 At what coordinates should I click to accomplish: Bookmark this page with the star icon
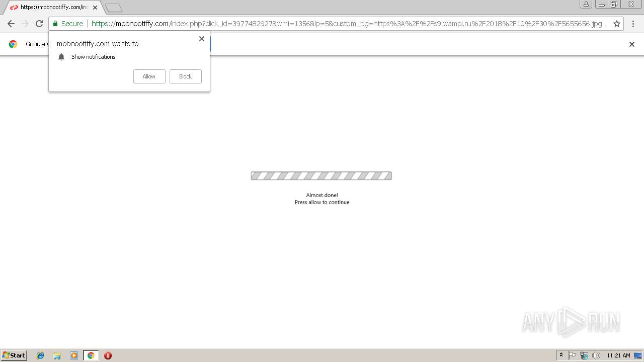point(617,24)
